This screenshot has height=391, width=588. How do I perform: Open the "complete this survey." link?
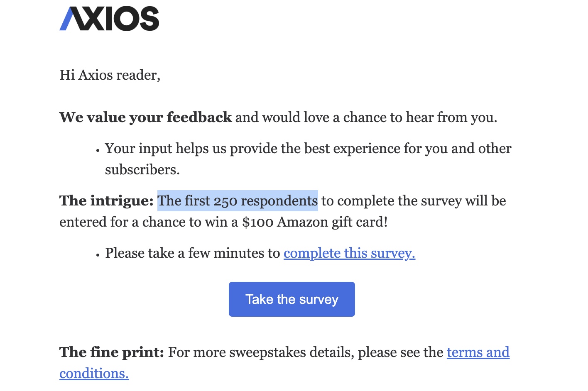coord(349,253)
